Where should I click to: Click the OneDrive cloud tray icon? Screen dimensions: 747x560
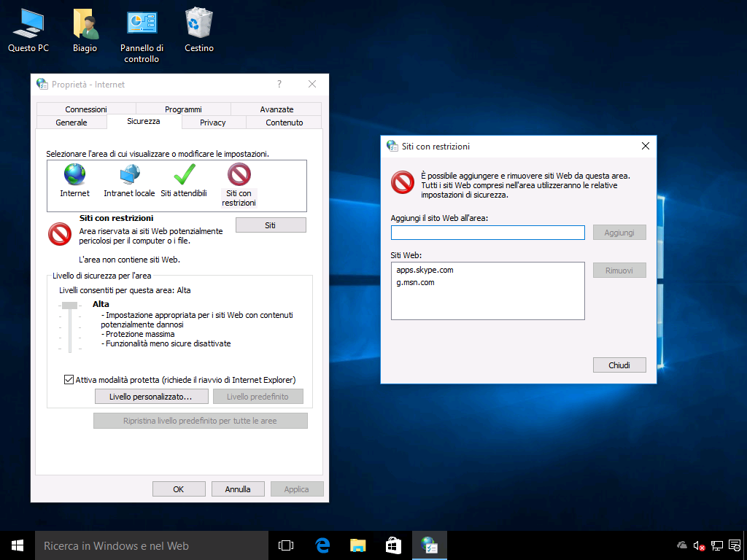point(682,545)
